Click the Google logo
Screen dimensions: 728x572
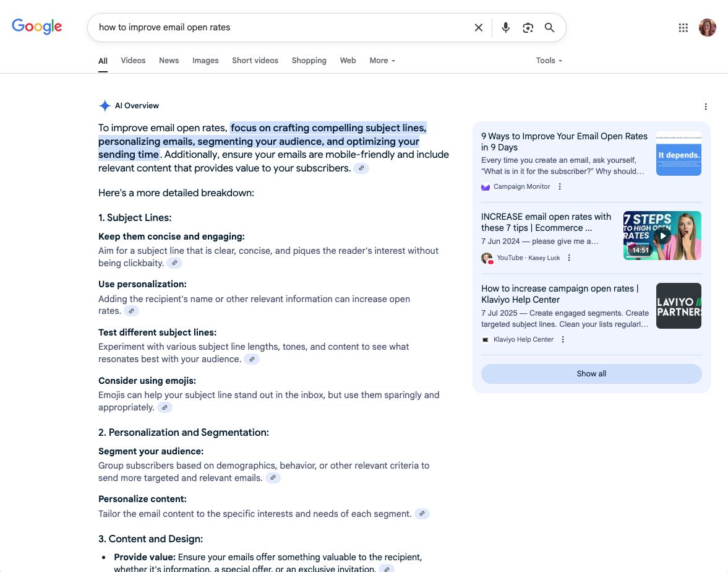click(36, 27)
